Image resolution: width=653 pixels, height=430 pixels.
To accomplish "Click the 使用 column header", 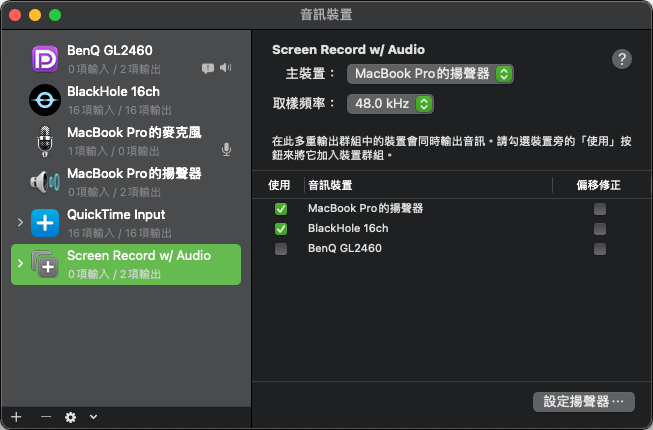I will tap(279, 185).
